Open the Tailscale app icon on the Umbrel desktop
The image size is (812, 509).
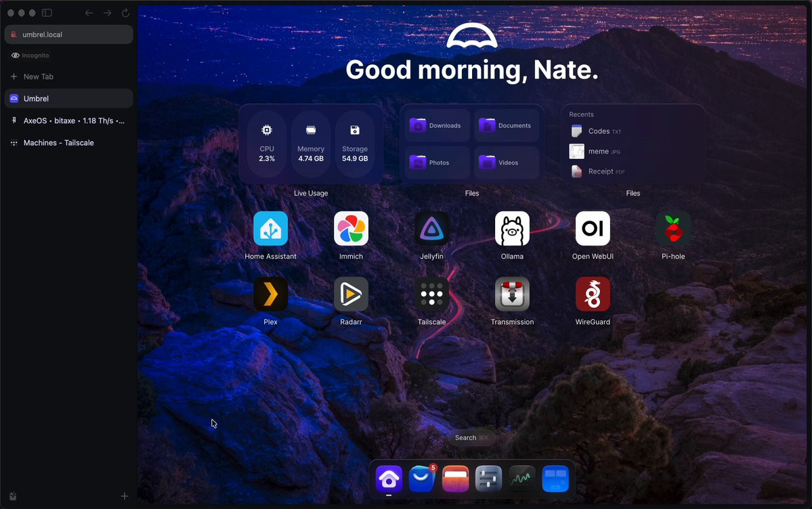[431, 294]
